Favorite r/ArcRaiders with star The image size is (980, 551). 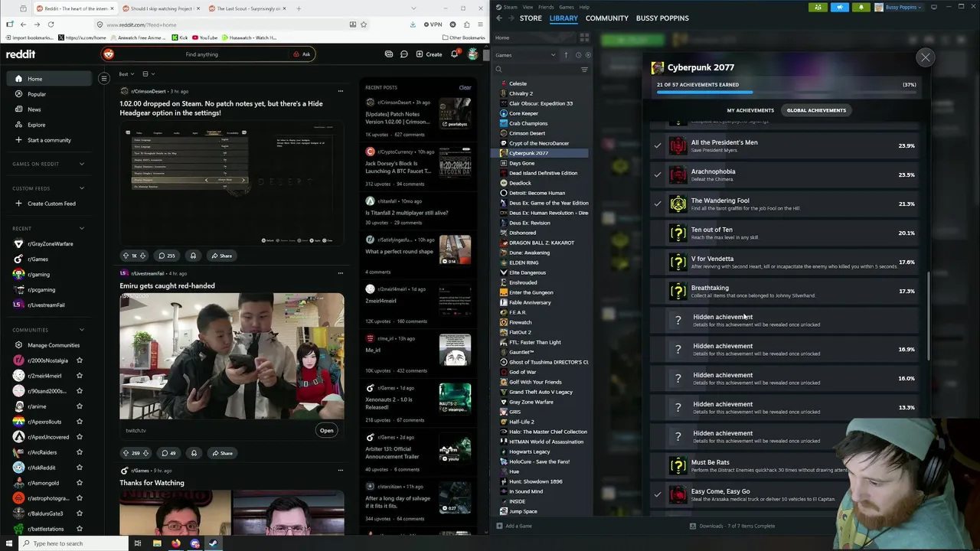(x=80, y=452)
